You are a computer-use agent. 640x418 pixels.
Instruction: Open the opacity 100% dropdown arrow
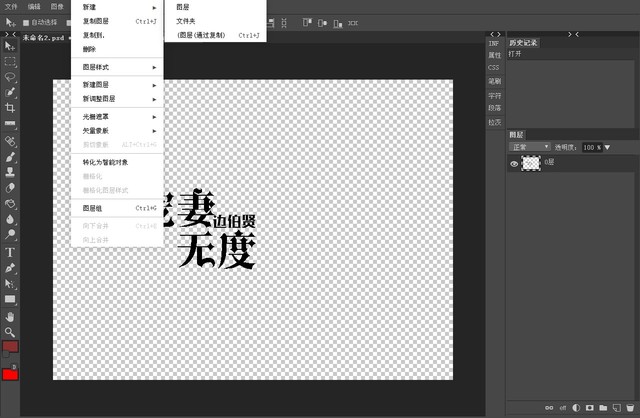(x=606, y=147)
